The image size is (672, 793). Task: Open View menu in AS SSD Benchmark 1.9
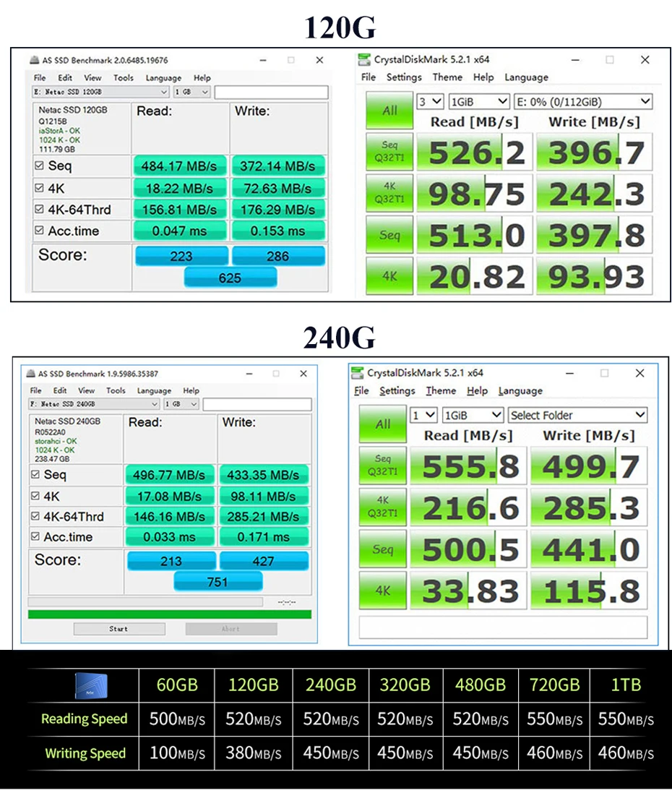(x=87, y=390)
